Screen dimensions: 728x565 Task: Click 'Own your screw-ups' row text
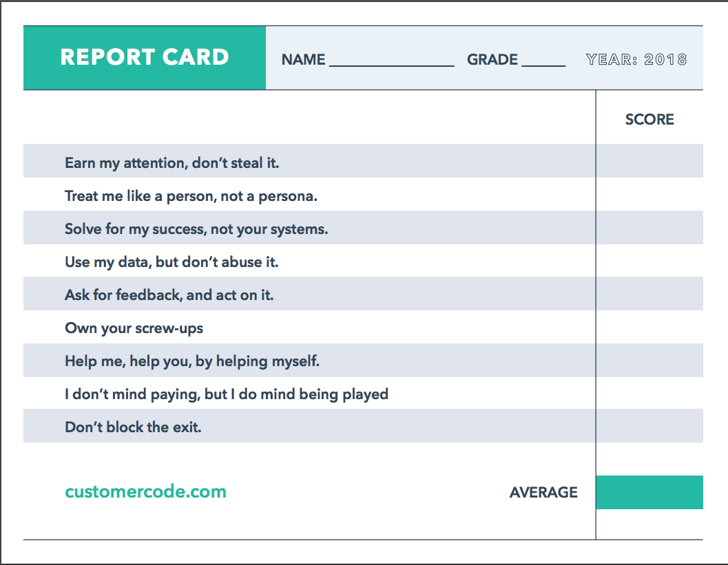coord(134,328)
